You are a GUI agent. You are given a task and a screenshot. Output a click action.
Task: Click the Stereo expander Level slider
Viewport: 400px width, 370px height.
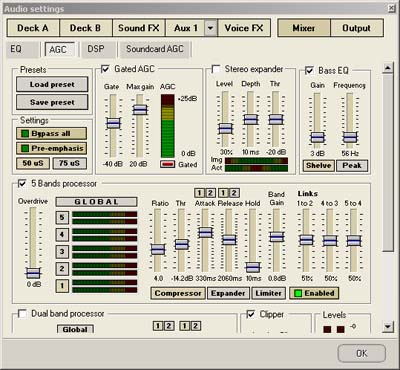pyautogui.click(x=225, y=128)
